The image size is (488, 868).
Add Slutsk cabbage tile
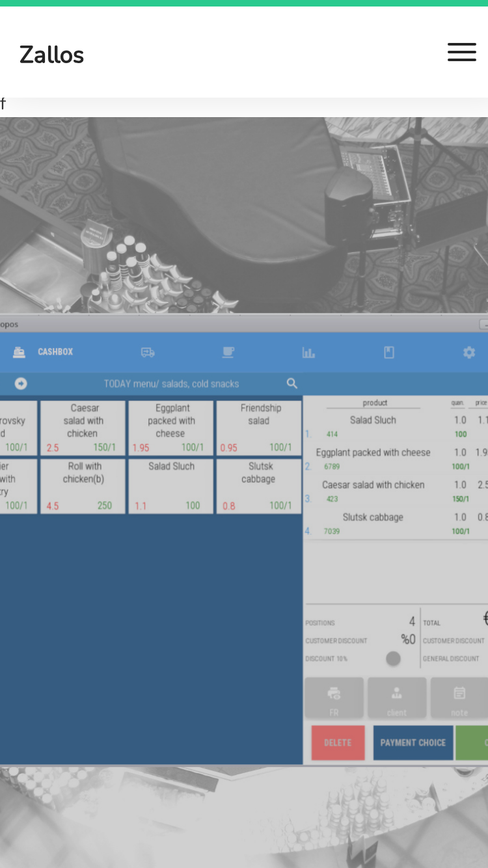point(259,486)
